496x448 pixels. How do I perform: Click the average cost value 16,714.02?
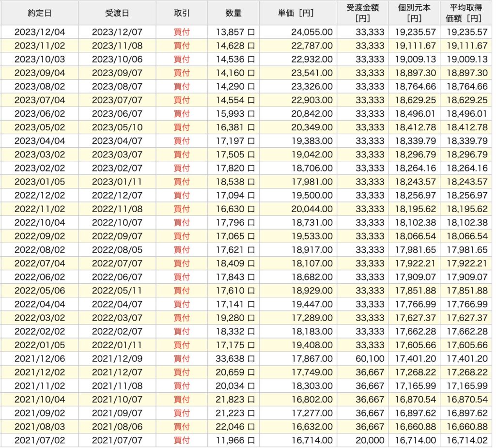tap(467, 441)
